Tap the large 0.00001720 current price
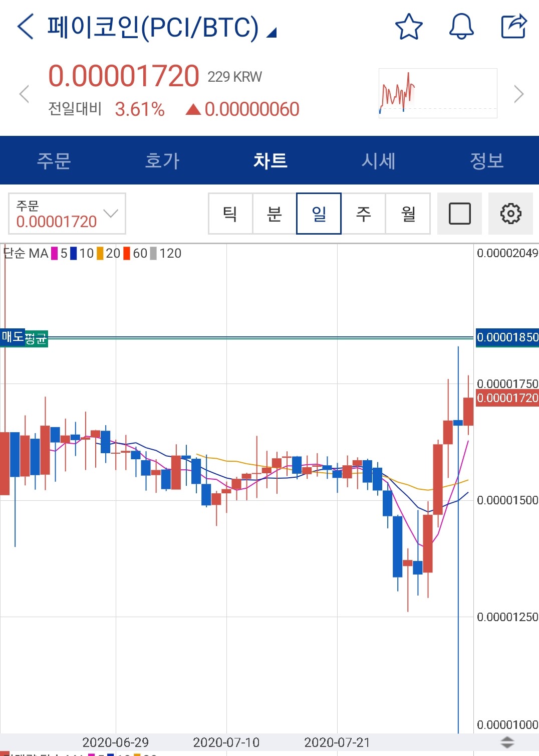Image resolution: width=539 pixels, height=756 pixels. (124, 76)
